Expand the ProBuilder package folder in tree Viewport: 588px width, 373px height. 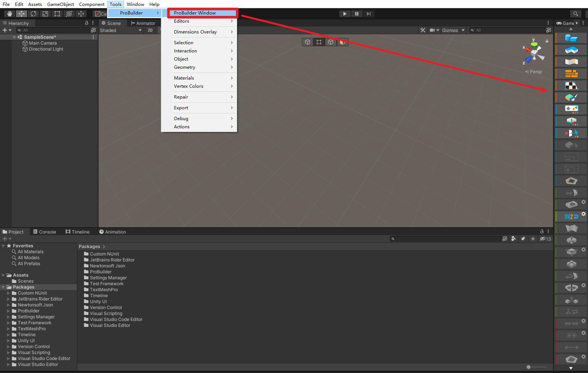pyautogui.click(x=9, y=311)
